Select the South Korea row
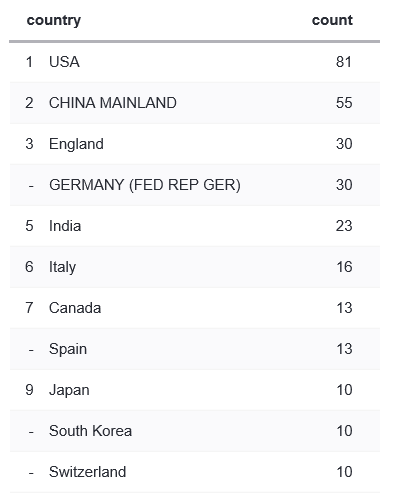 [x=195, y=431]
